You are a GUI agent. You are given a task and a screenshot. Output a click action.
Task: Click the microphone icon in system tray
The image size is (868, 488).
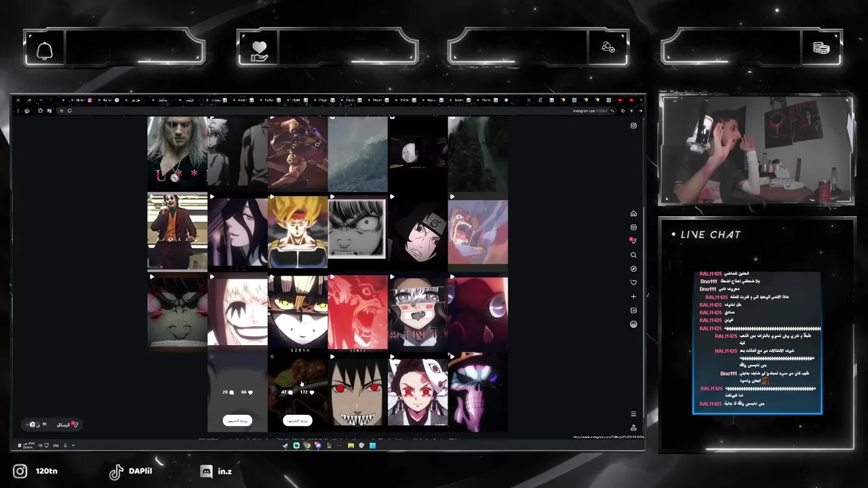65,445
